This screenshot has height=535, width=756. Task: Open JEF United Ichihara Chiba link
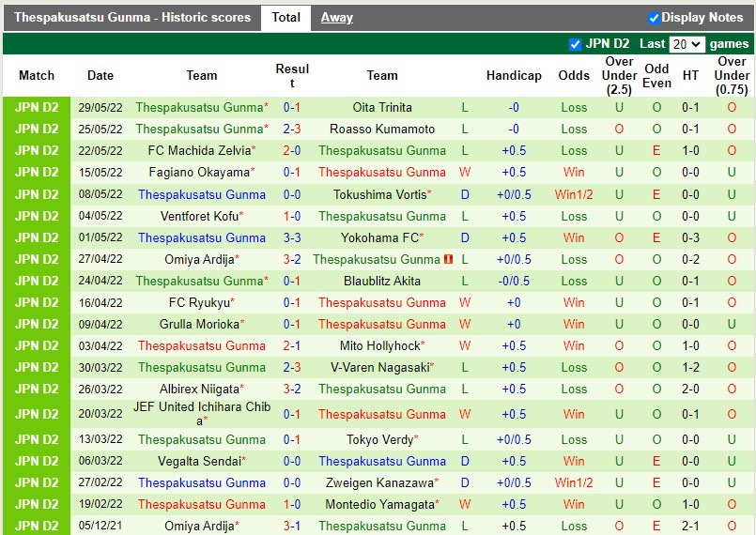(202, 414)
